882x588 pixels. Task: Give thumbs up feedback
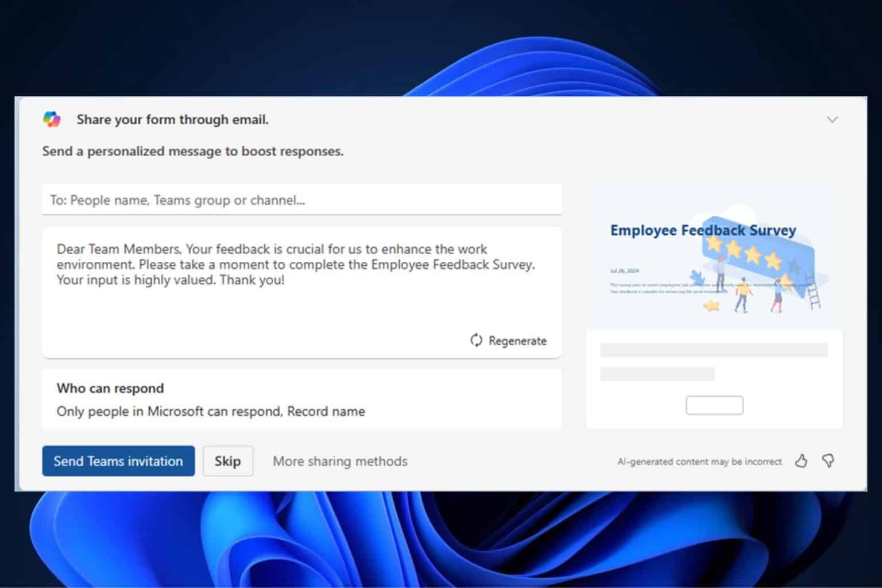tap(801, 461)
